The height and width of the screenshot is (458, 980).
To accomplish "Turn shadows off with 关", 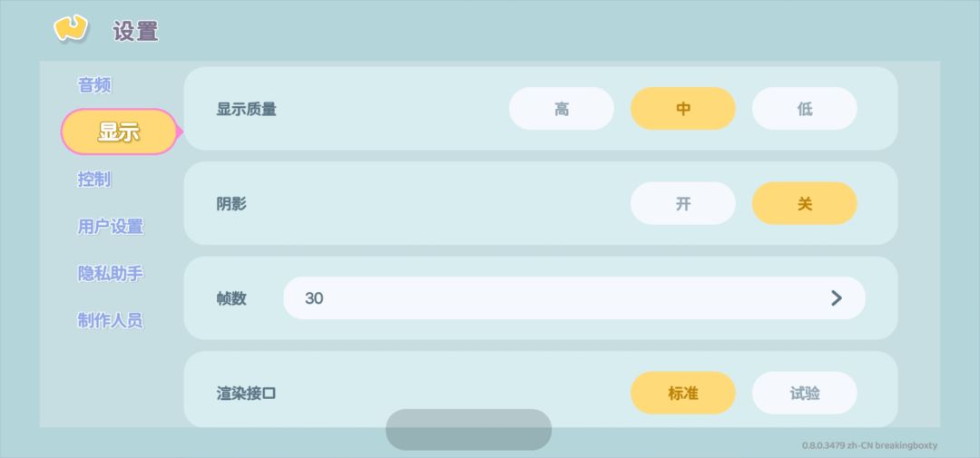I will pyautogui.click(x=804, y=204).
